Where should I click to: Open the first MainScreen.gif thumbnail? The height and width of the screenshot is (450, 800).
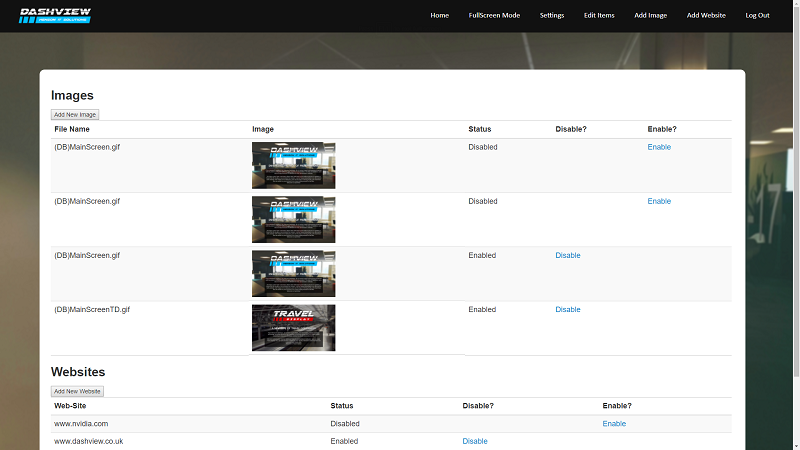click(293, 166)
